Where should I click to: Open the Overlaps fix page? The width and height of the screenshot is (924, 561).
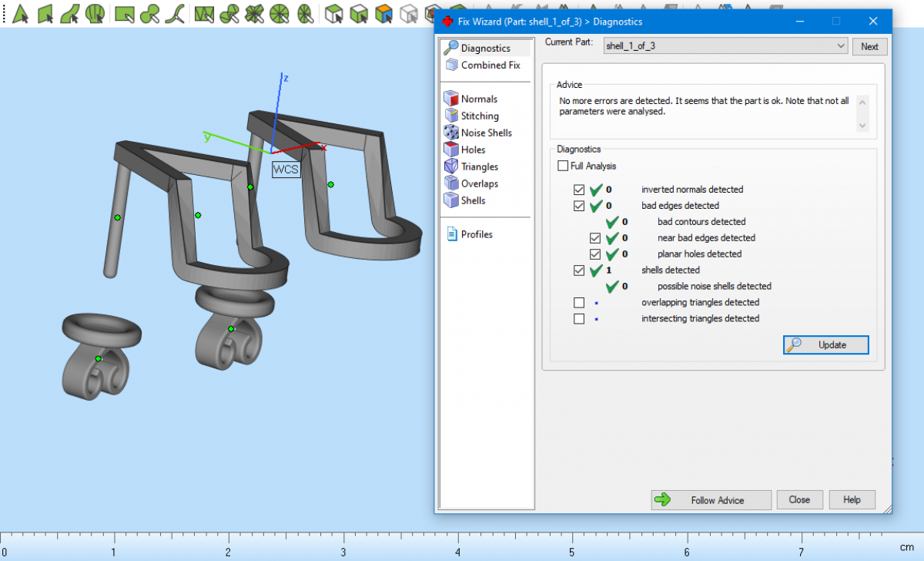[479, 183]
